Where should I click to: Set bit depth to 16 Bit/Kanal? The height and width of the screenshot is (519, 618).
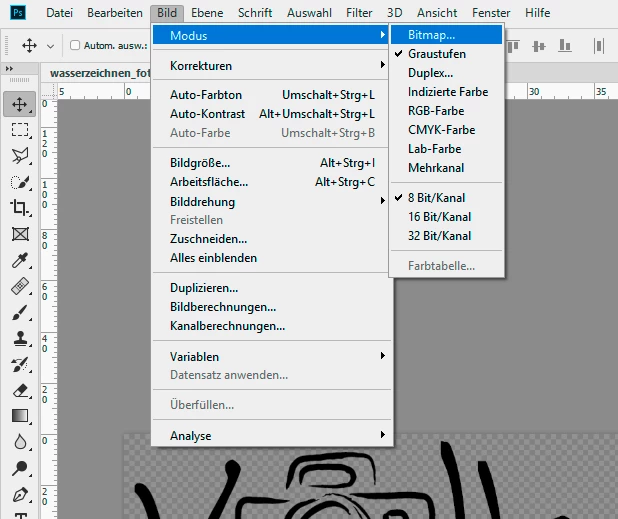tap(447, 217)
